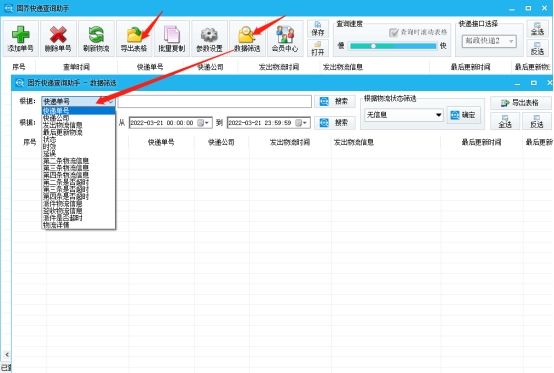Select 快递单号 highlighted in the list
554x373 pixels.
click(78, 111)
